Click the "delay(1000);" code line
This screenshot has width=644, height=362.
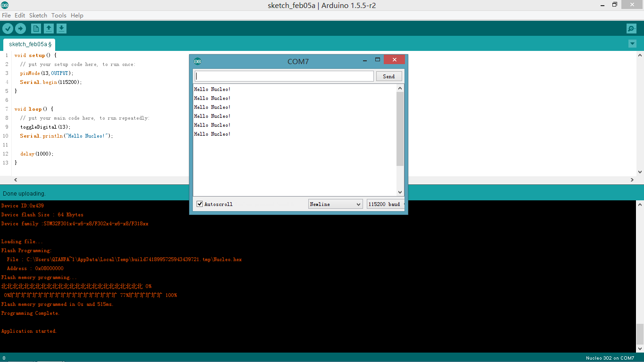coord(37,154)
